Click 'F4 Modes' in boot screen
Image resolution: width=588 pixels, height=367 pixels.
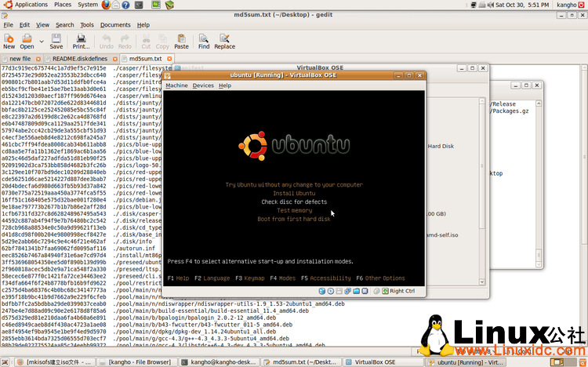pos(282,278)
